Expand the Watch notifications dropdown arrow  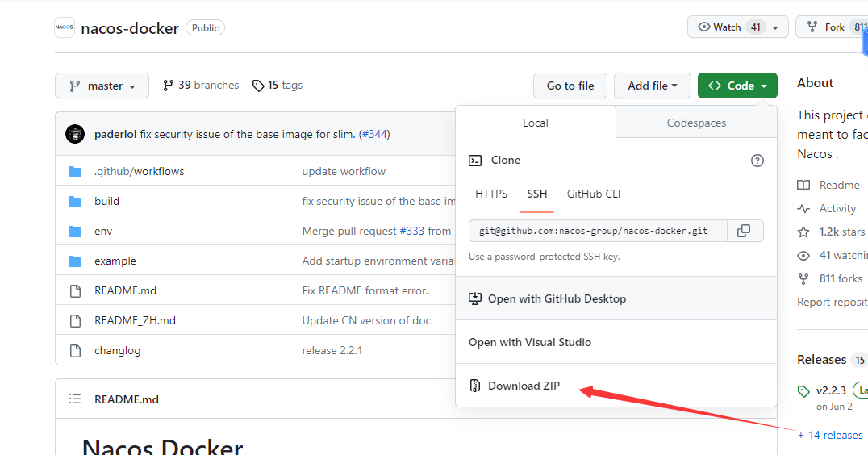click(775, 27)
